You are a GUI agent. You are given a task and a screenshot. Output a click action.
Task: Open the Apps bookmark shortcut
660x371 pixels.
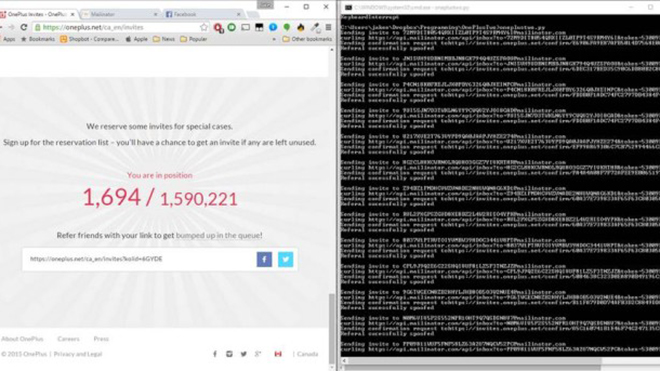8,39
